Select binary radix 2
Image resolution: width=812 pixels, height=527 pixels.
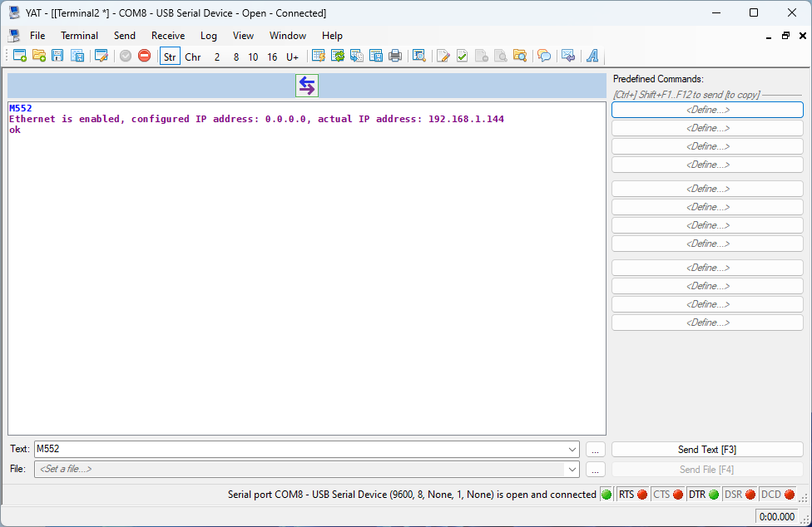[217, 57]
